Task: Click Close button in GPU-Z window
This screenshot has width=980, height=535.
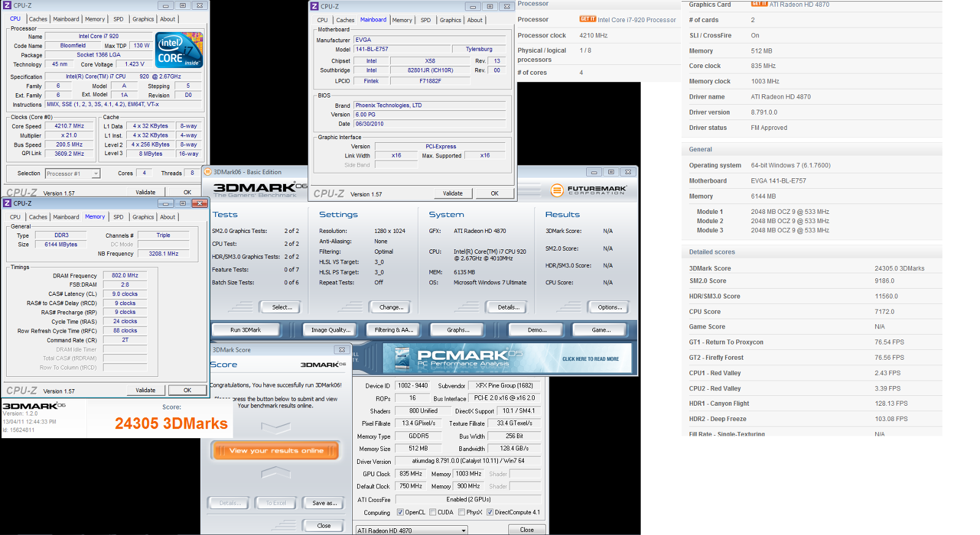Action: pos(527,529)
